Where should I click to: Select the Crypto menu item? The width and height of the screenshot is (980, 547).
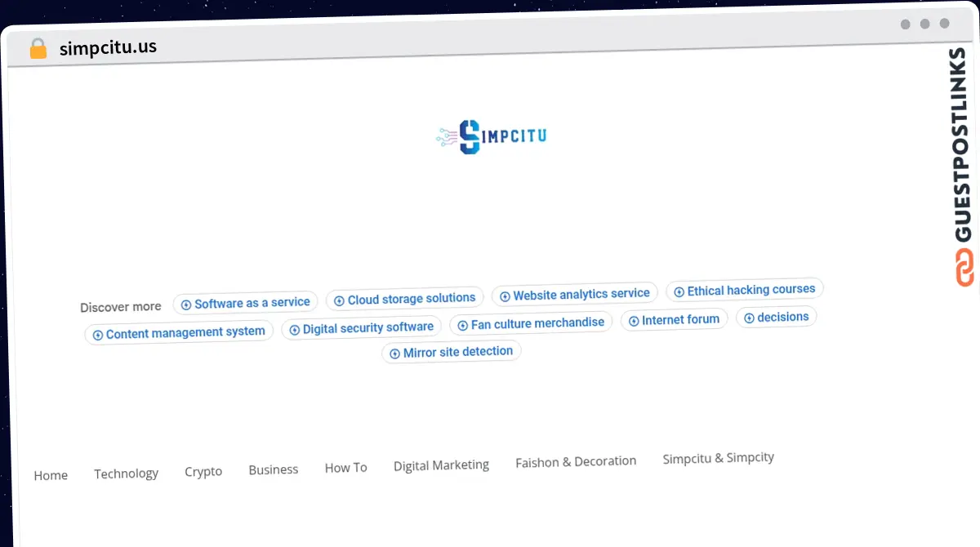pyautogui.click(x=203, y=471)
